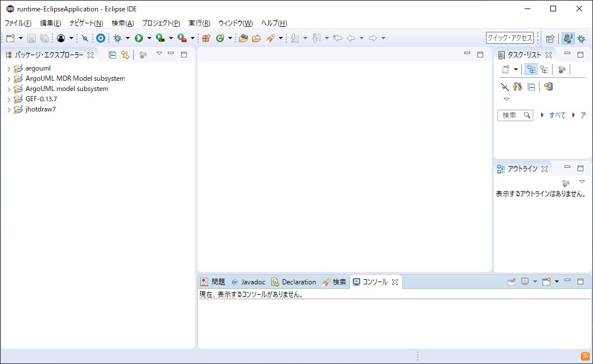The width and height of the screenshot is (593, 364).
Task: Click the すべて link in Task List
Action: (x=558, y=115)
